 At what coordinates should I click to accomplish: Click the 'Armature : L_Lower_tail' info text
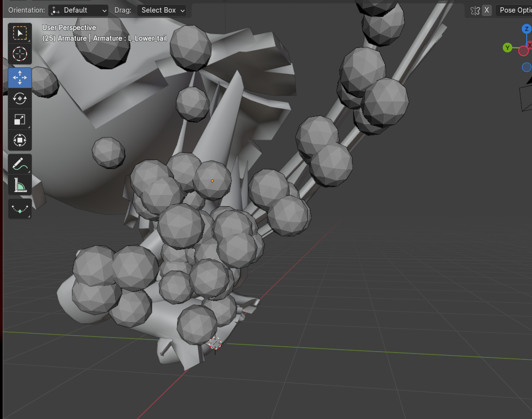pos(130,38)
